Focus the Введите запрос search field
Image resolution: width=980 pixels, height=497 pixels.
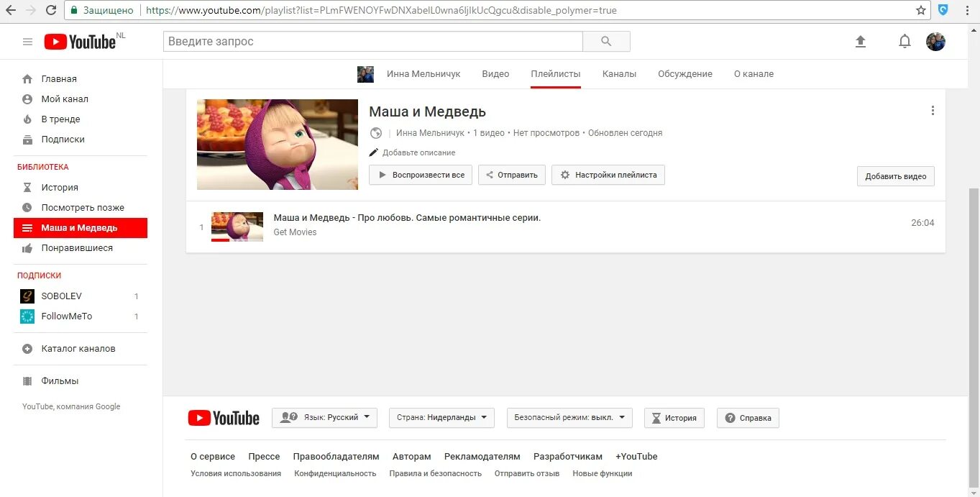click(x=372, y=42)
